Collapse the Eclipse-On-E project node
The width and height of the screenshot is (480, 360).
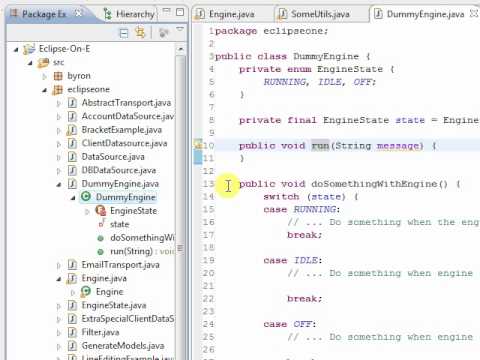pos(16,50)
